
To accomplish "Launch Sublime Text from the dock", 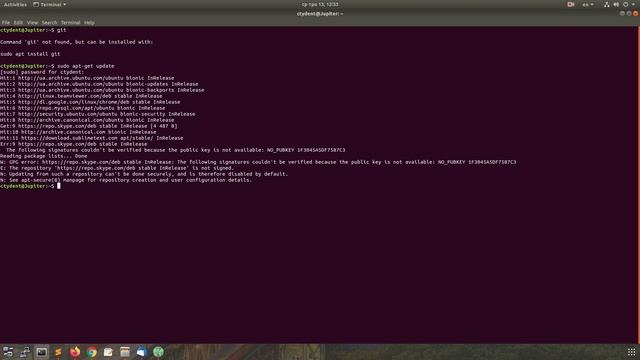I will click(58, 352).
